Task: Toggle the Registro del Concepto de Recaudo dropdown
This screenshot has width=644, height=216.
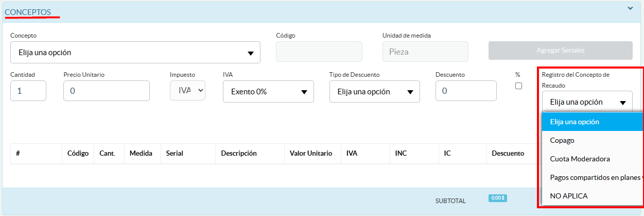Action: pos(587,102)
